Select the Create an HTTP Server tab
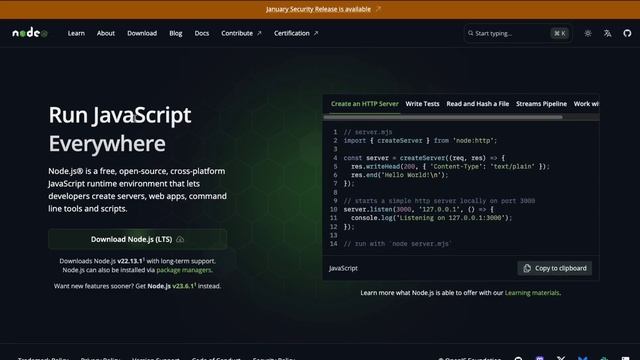The image size is (640, 360). [364, 104]
